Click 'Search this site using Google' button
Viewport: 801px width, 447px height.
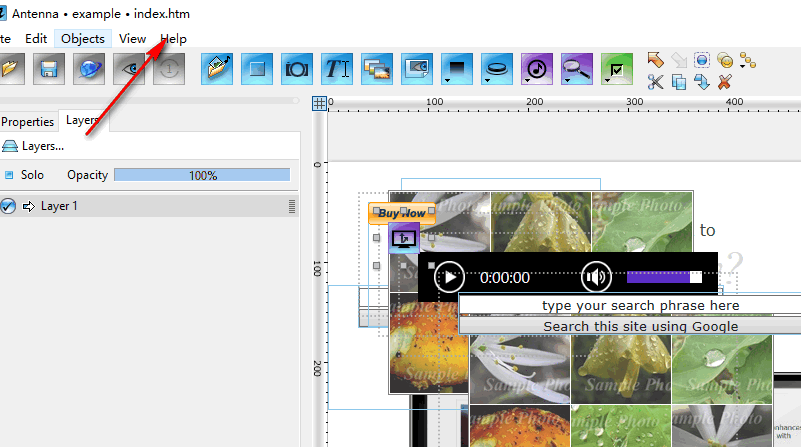630,326
